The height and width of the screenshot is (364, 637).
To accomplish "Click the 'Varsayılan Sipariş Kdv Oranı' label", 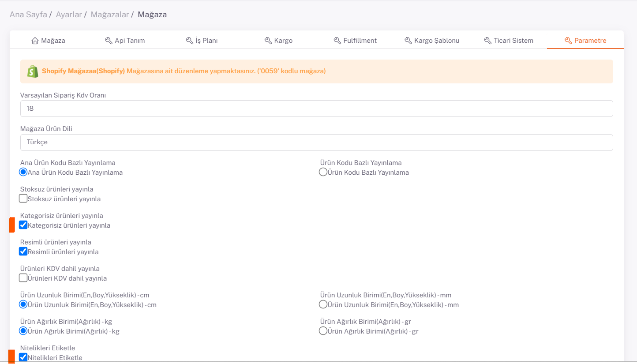I will [x=63, y=95].
